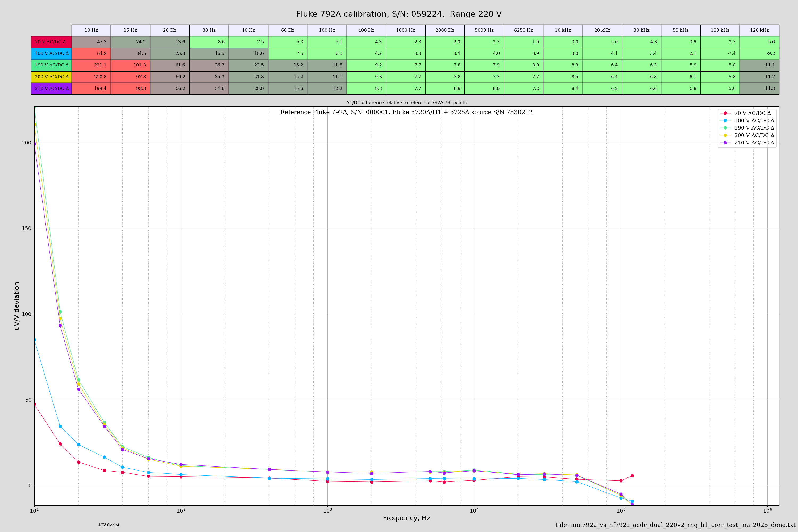
Task: Click the '70 V AC/DC Δ' legend entry
Action: click(747, 113)
